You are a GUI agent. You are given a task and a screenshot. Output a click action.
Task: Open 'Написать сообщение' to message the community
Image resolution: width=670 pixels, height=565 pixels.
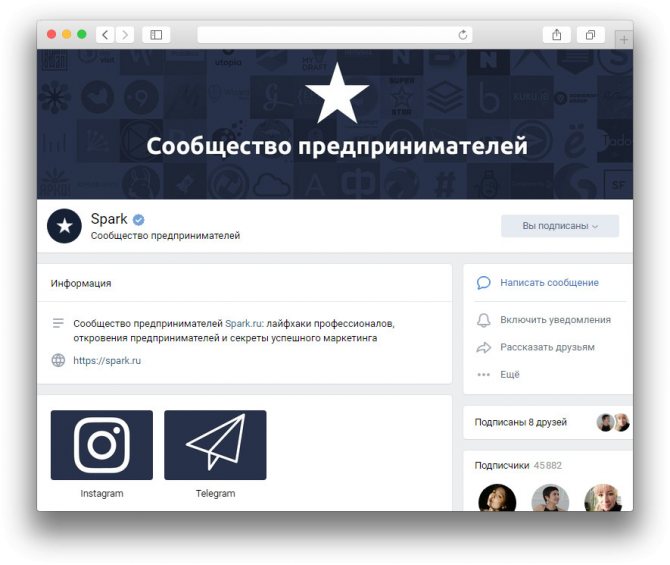pyautogui.click(x=549, y=282)
